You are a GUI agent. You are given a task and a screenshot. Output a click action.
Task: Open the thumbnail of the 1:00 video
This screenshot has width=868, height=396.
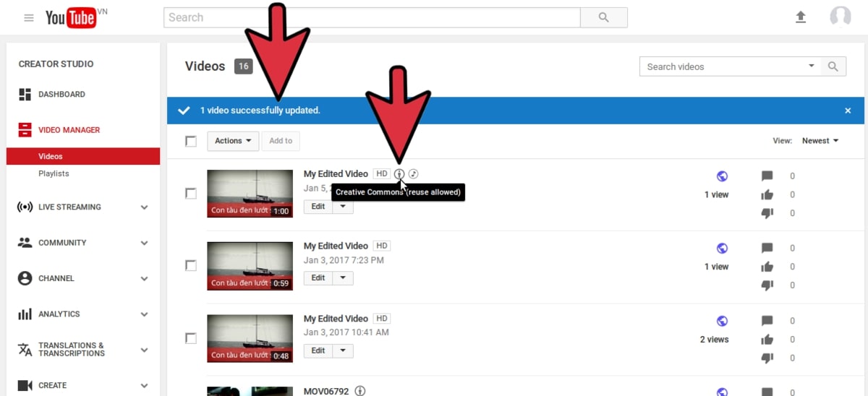(250, 194)
